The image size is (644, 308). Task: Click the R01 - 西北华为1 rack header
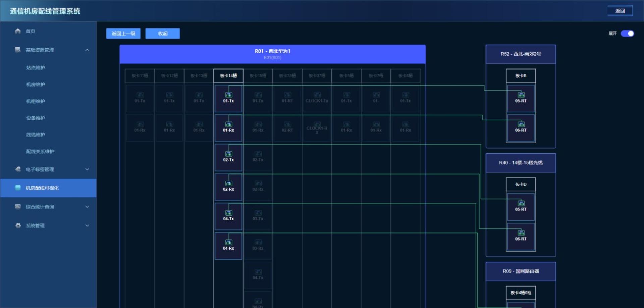click(x=273, y=54)
